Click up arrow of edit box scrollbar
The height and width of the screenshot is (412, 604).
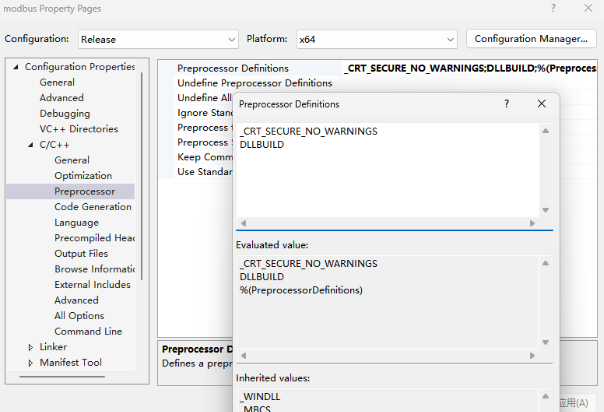(546, 131)
